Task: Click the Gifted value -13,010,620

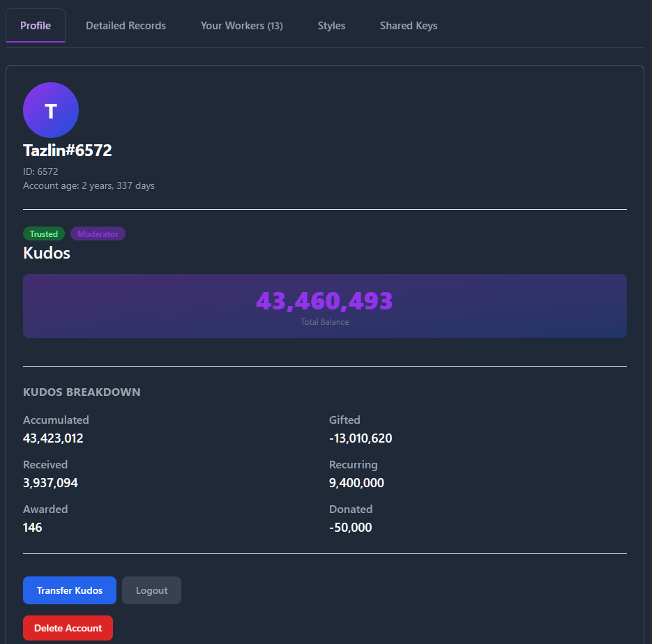Action: 361,438
